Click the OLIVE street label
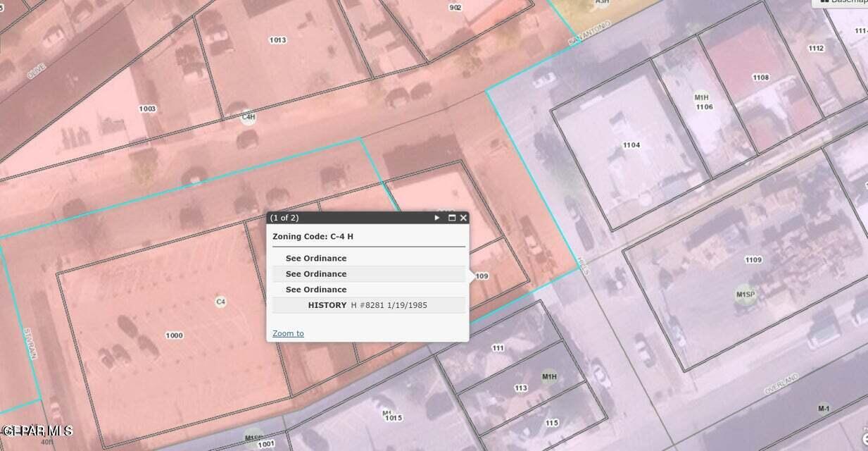 point(36,69)
